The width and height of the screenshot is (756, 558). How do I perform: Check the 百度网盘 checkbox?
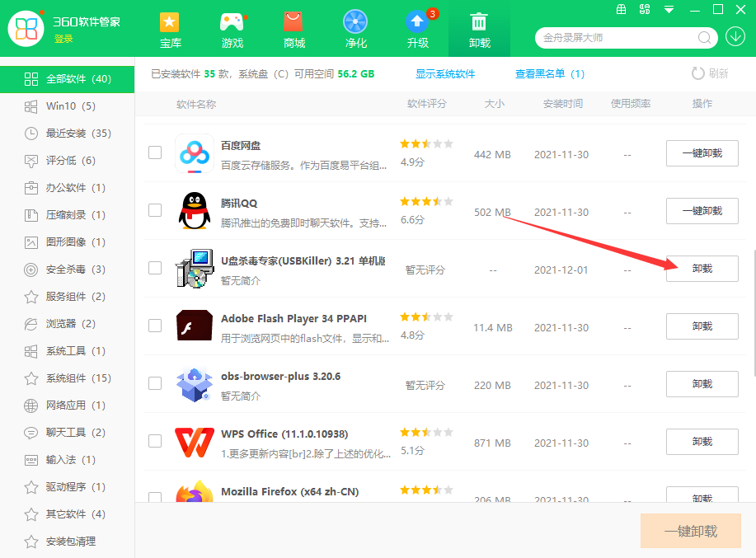[x=155, y=152]
